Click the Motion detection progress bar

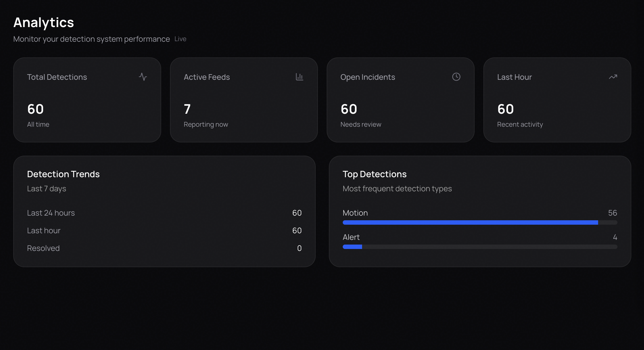click(480, 222)
